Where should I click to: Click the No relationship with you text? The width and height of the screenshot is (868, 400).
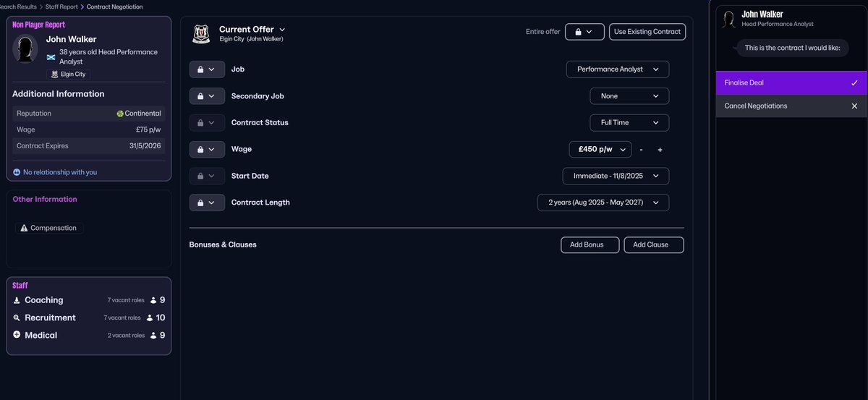(60, 172)
